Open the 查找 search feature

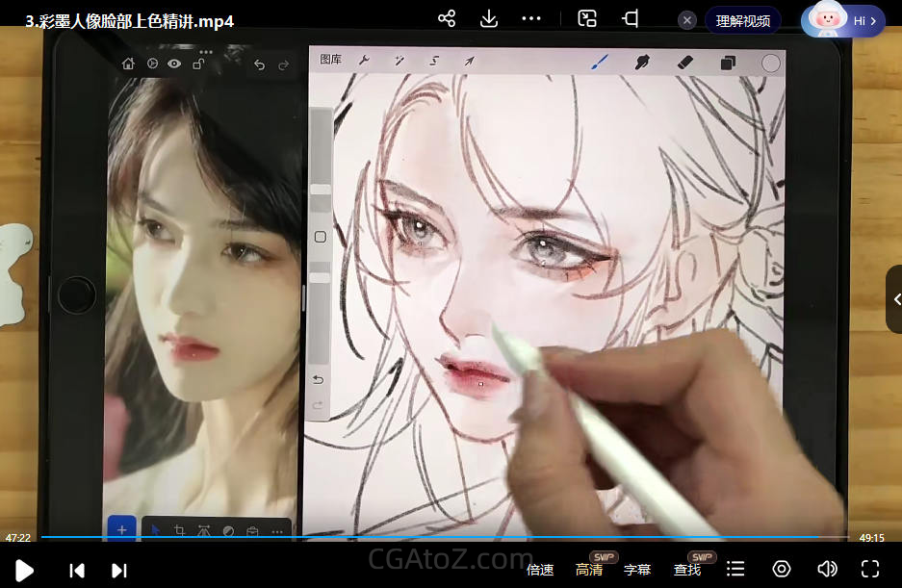pos(687,570)
